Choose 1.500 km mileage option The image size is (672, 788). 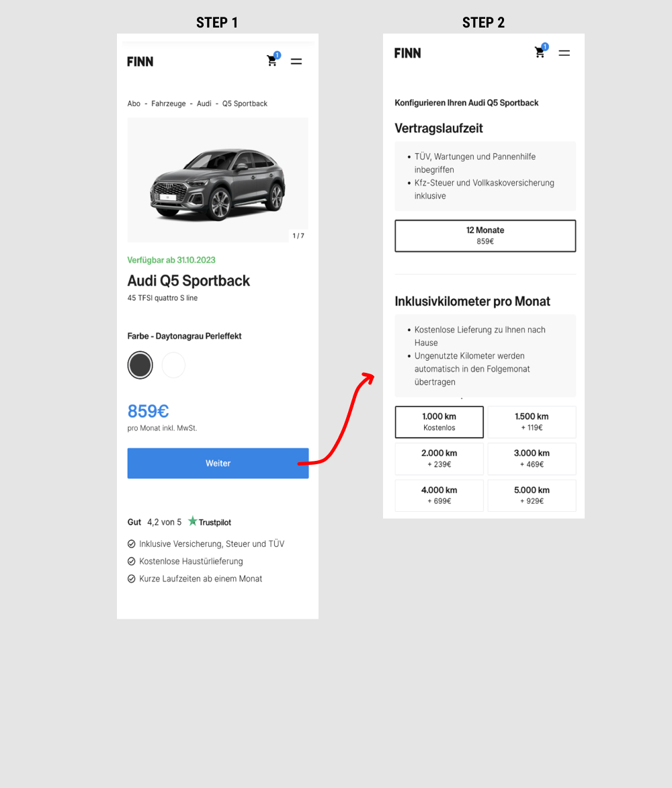(x=532, y=422)
